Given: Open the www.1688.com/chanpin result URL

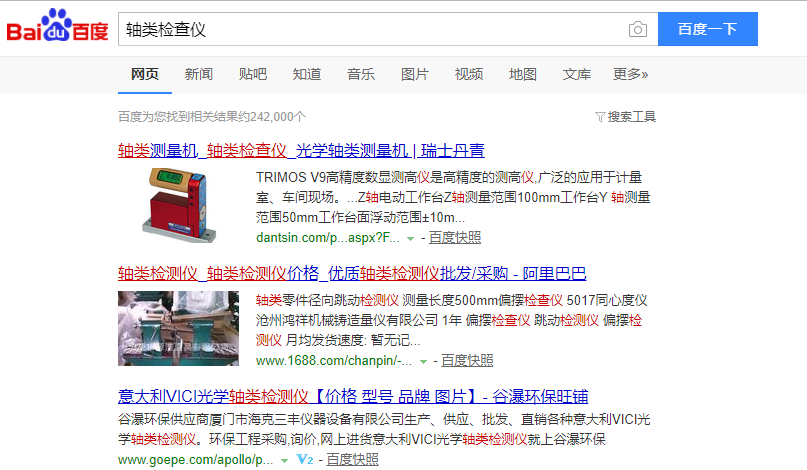Looking at the screenshot, I should pyautogui.click(x=334, y=361).
